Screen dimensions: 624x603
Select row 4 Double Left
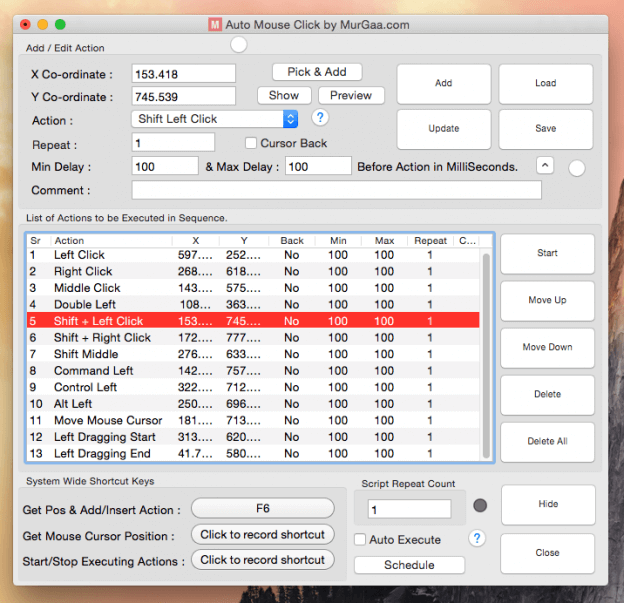pos(253,304)
